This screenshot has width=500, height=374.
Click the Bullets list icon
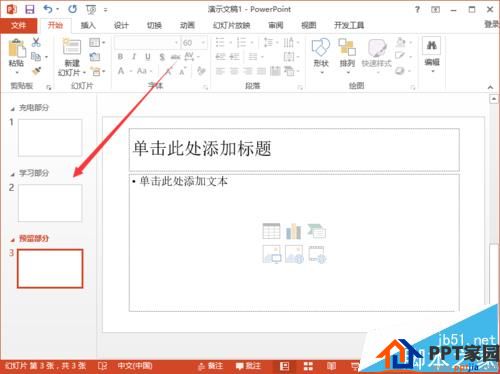click(220, 42)
